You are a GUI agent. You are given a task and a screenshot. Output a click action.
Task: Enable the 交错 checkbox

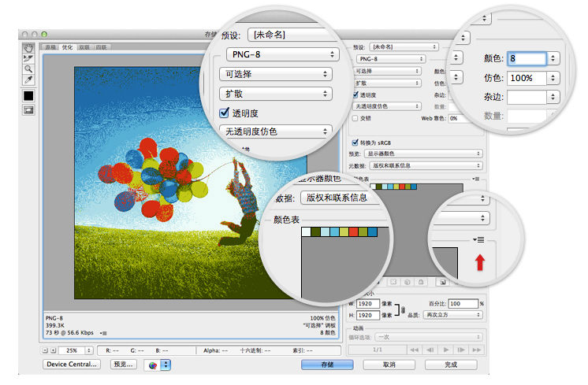[355, 118]
